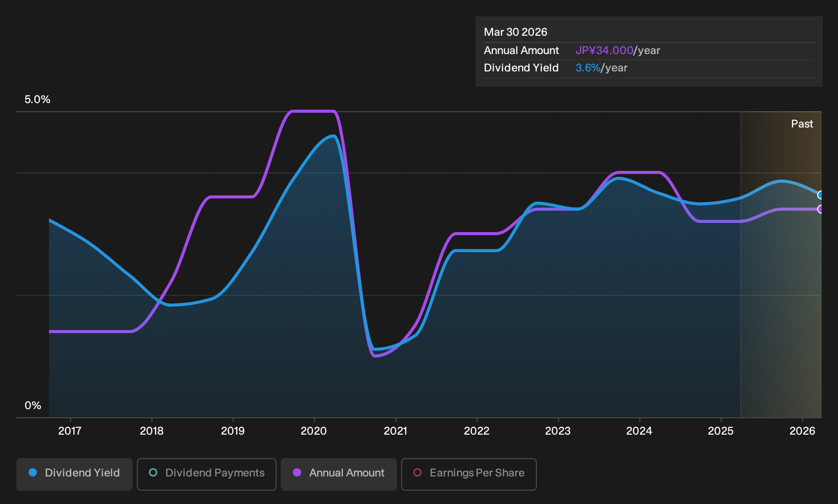Show the Earnings Per Share series

tap(469, 474)
